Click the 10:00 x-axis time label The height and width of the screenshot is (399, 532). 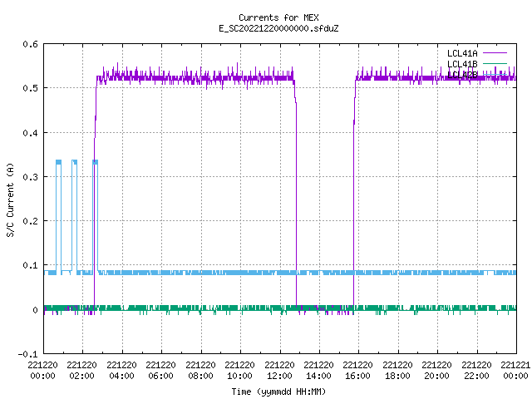239,376
